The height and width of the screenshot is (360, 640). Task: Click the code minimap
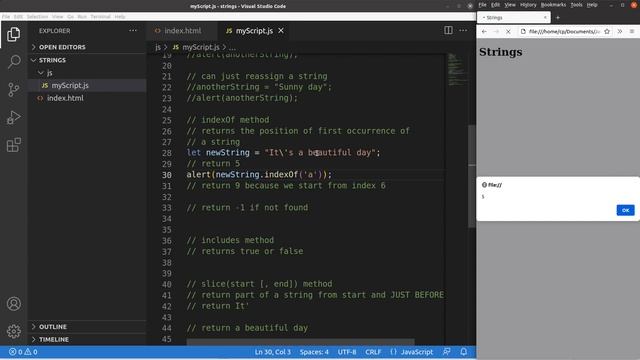coord(456,69)
